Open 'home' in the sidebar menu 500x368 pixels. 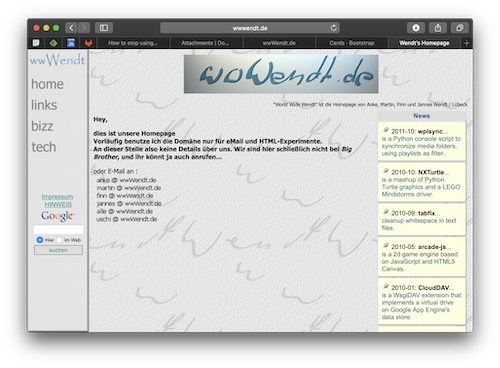pyautogui.click(x=47, y=84)
